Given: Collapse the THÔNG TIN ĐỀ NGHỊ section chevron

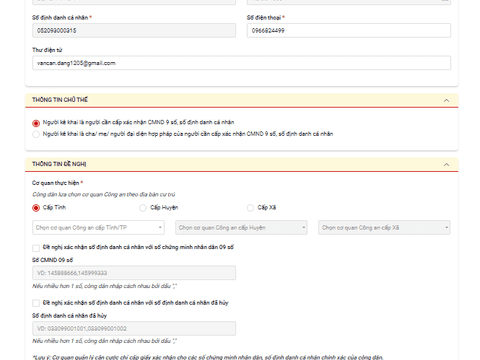Looking at the screenshot, I should pos(446,165).
